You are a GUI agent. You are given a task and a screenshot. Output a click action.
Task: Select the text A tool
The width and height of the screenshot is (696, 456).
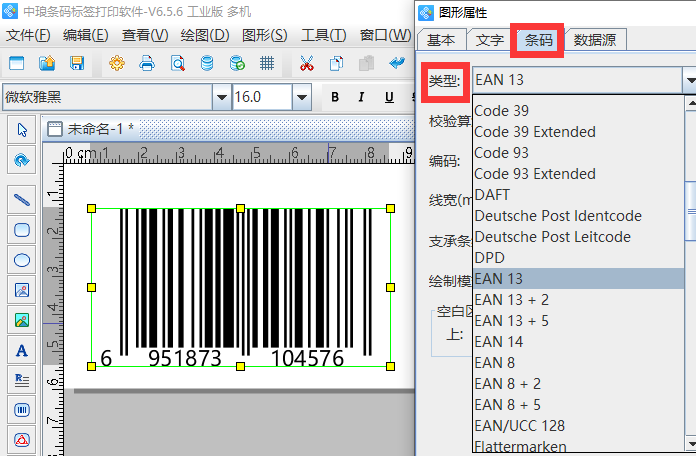click(x=22, y=350)
